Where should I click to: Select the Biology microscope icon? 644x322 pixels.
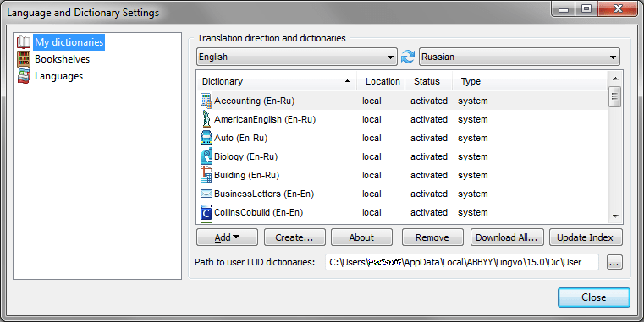coord(206,156)
